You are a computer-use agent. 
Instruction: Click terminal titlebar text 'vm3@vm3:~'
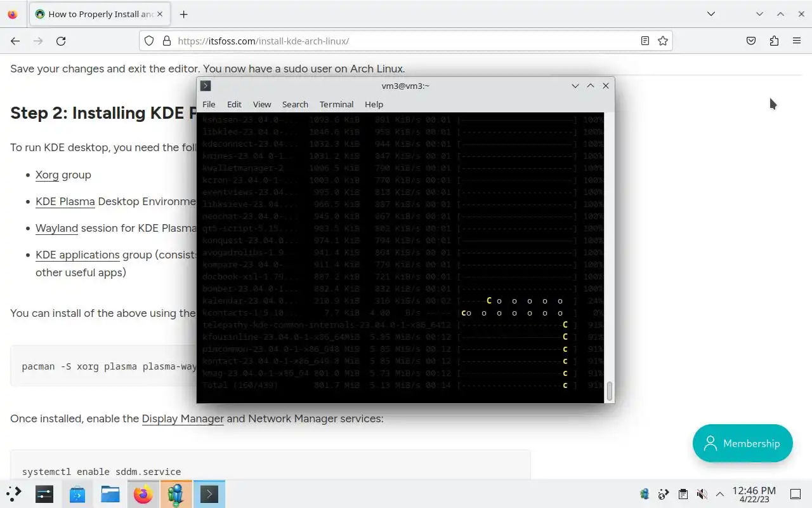[x=405, y=86]
